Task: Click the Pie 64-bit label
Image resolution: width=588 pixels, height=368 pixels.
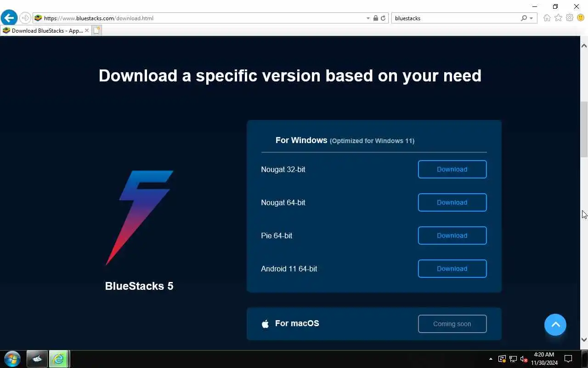Action: [277, 236]
